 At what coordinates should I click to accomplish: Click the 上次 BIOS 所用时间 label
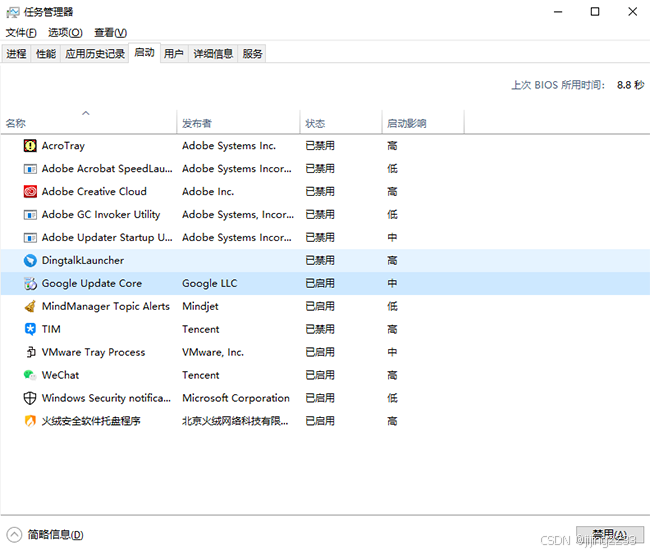[x=558, y=85]
